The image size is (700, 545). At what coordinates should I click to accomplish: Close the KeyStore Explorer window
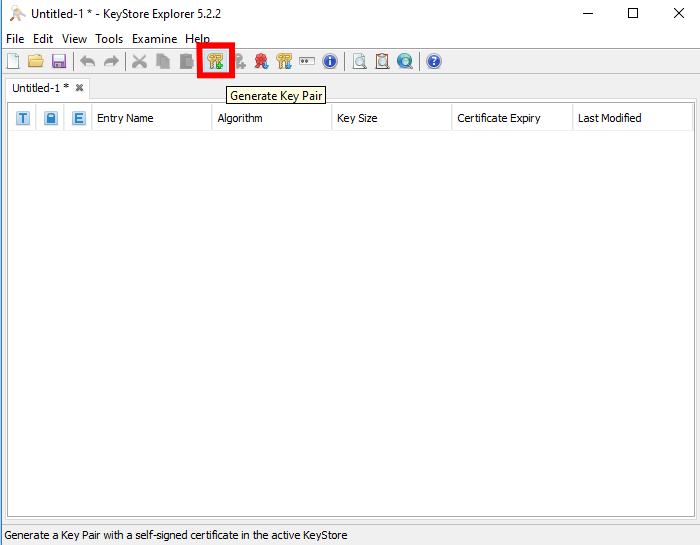click(x=679, y=13)
